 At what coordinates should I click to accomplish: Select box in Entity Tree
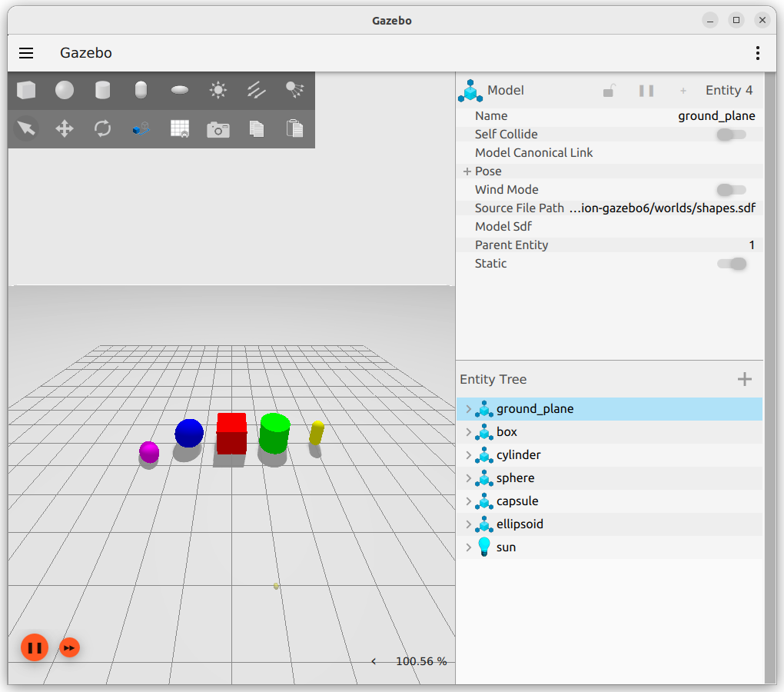pyautogui.click(x=610, y=432)
